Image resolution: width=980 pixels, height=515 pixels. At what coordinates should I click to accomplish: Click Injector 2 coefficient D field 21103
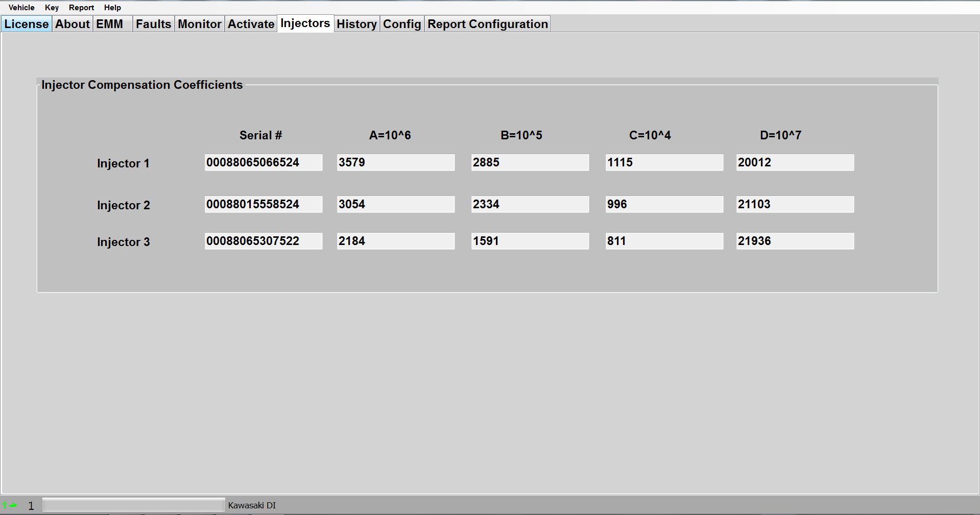795,204
